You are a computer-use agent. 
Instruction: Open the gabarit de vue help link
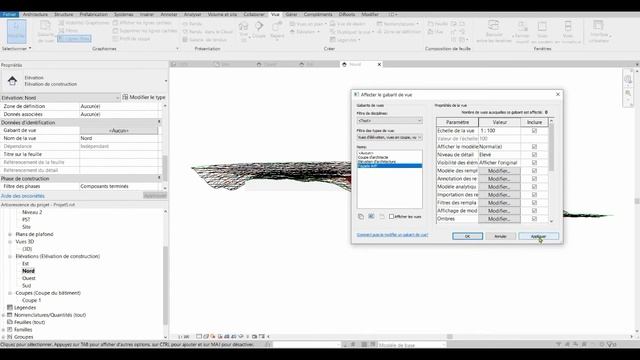tap(392, 235)
